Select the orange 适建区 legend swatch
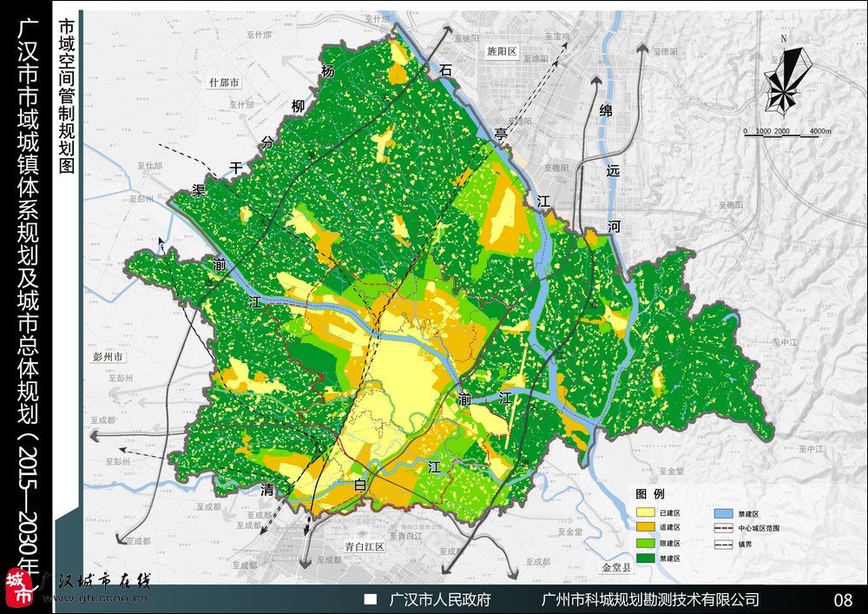The image size is (868, 614). (x=646, y=527)
